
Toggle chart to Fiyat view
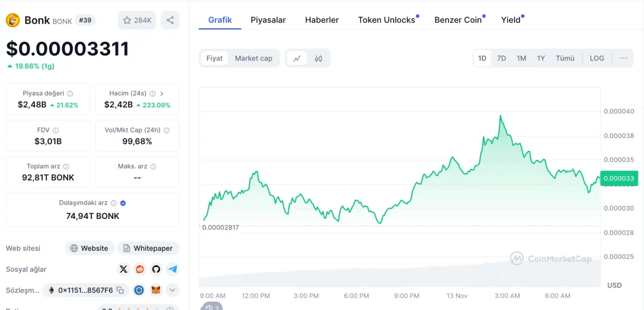[215, 58]
